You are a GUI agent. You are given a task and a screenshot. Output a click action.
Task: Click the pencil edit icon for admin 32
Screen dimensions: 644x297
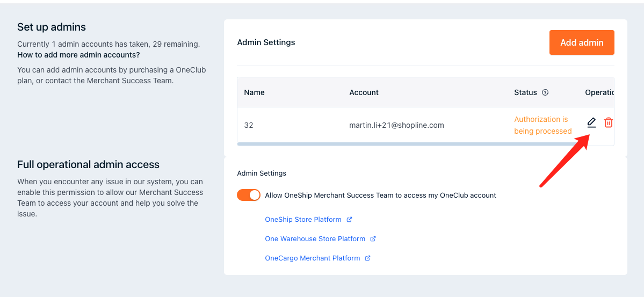point(591,122)
